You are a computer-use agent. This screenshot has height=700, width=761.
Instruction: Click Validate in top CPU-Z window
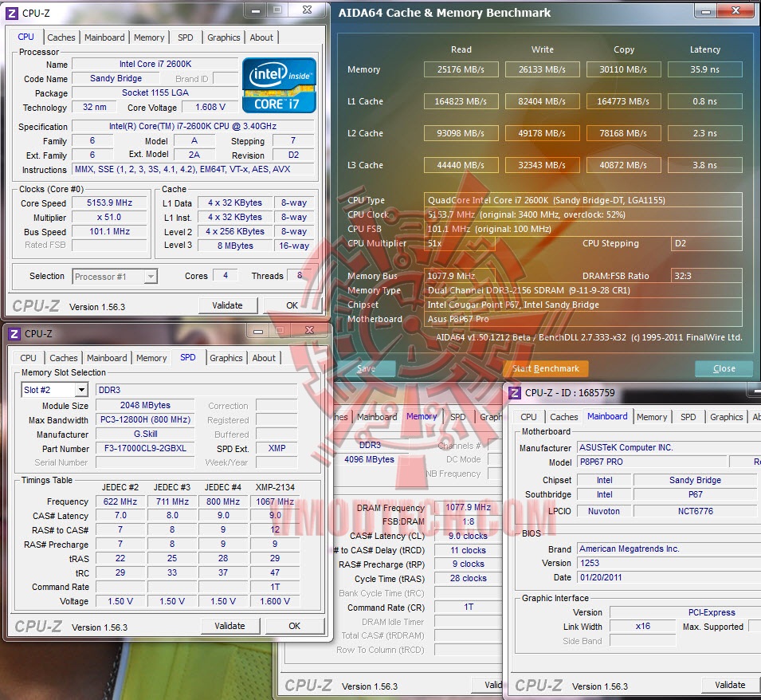tap(227, 305)
